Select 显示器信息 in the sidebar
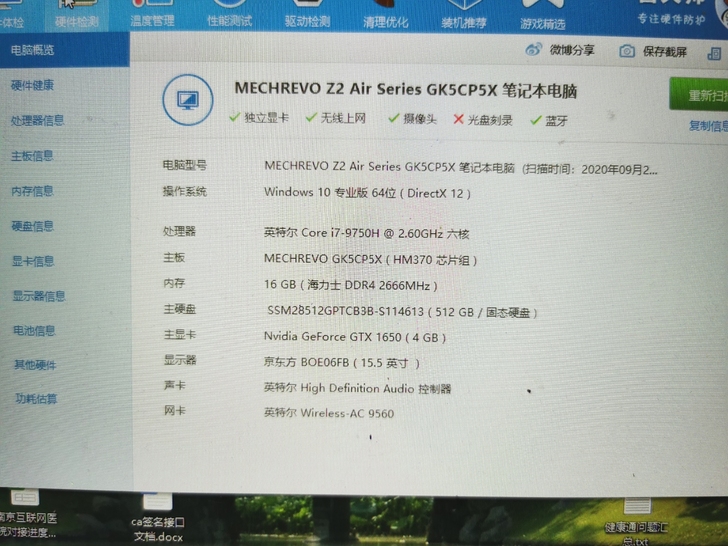The width and height of the screenshot is (728, 546). coord(39,296)
